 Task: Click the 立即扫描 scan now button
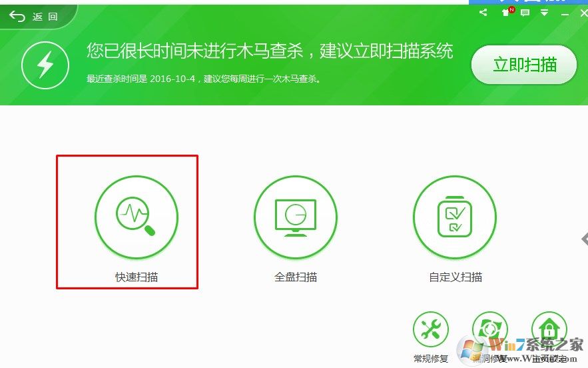[x=524, y=65]
